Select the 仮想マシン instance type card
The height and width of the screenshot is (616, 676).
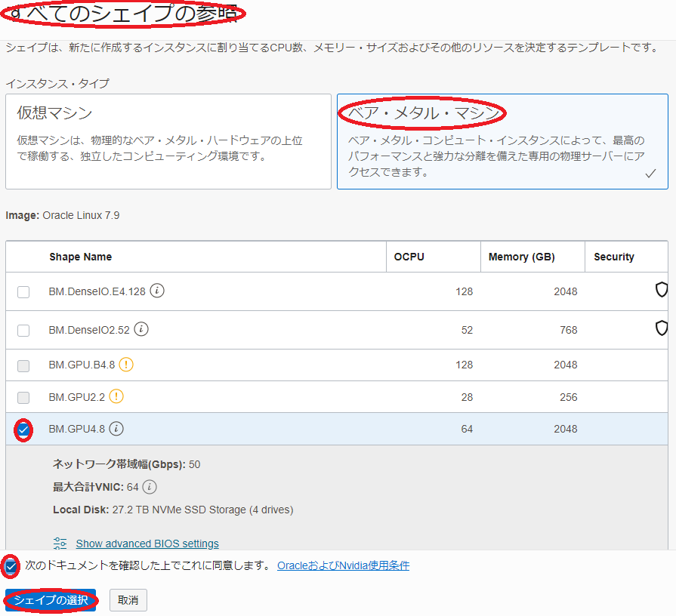tap(168, 141)
